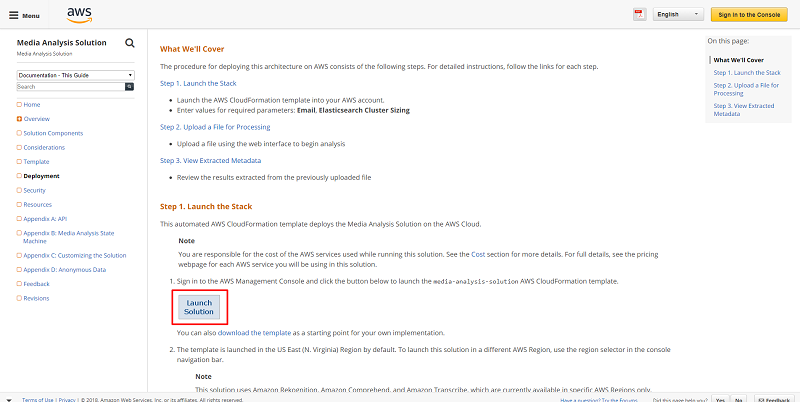The width and height of the screenshot is (800, 402).
Task: Answer No to page helpful
Action: 738,399
